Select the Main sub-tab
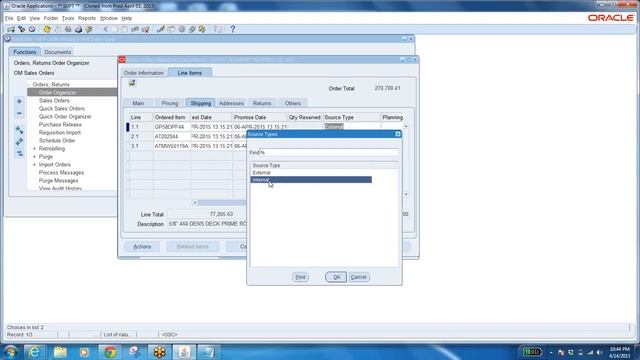Viewport: 640px width, 360px height. [x=138, y=103]
